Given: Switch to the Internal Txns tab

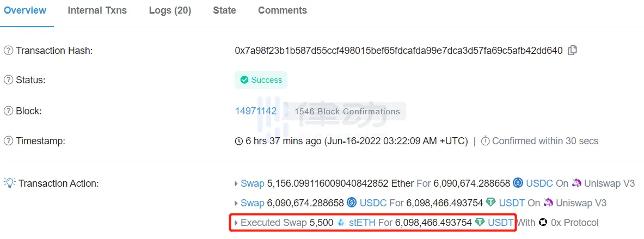Looking at the screenshot, I should tap(97, 10).
